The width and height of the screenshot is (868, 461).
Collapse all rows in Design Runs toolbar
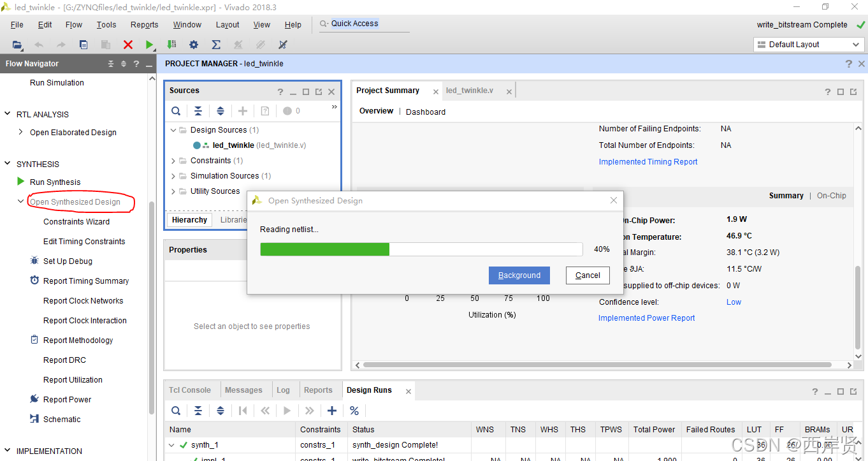click(x=198, y=411)
